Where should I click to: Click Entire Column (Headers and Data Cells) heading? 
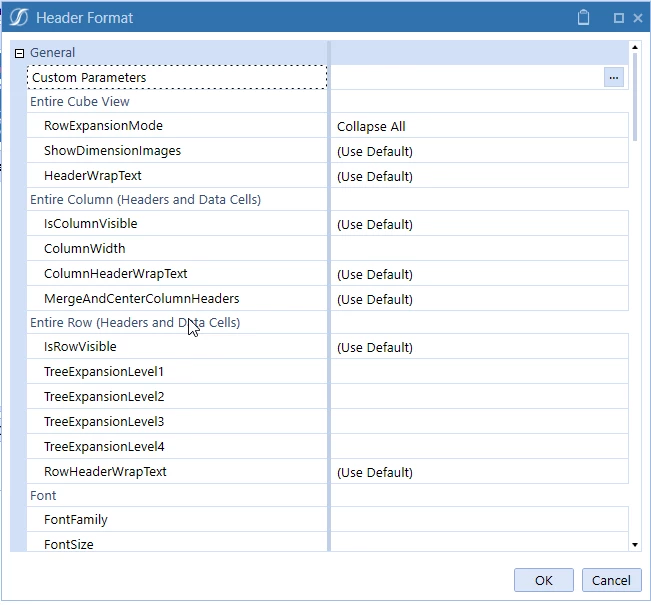[145, 200]
